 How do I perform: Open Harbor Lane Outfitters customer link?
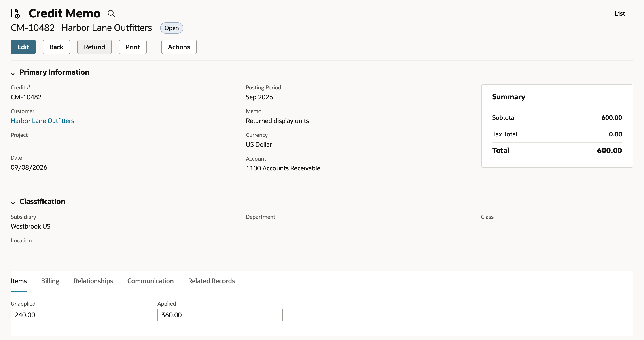(42, 121)
